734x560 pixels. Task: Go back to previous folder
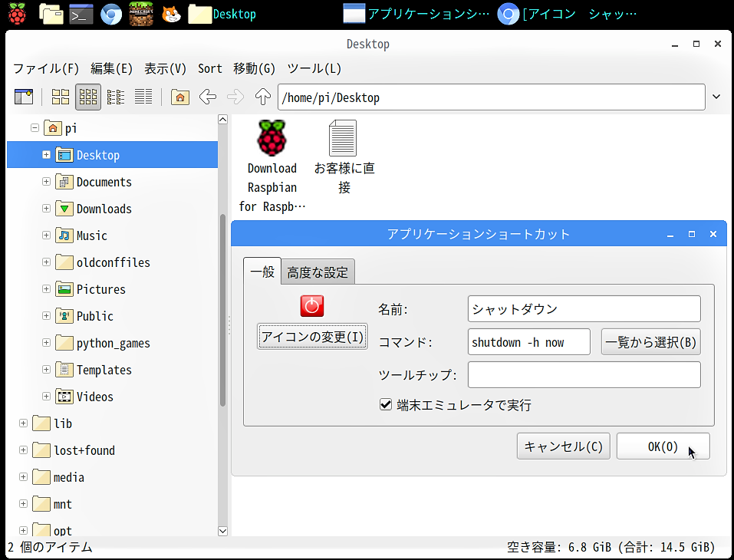click(x=207, y=97)
